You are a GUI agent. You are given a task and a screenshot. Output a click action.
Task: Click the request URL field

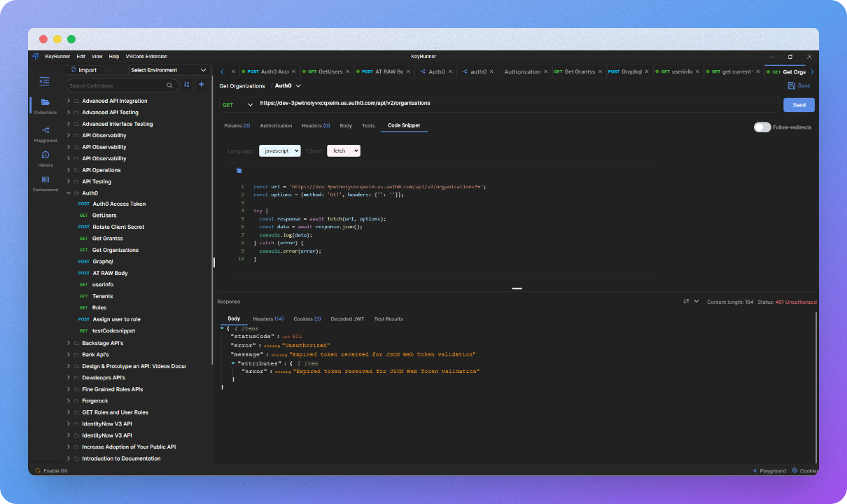point(519,104)
